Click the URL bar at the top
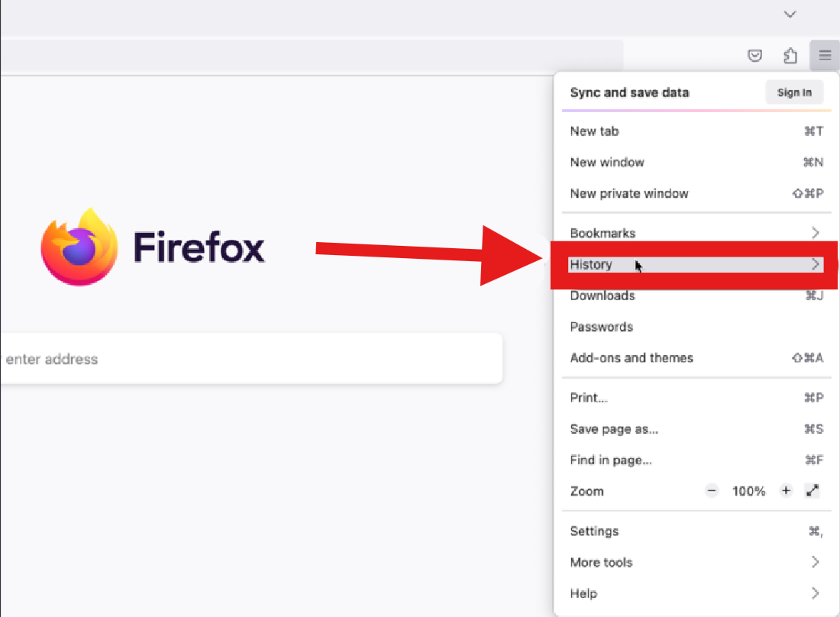The width and height of the screenshot is (840, 617). tap(312, 55)
